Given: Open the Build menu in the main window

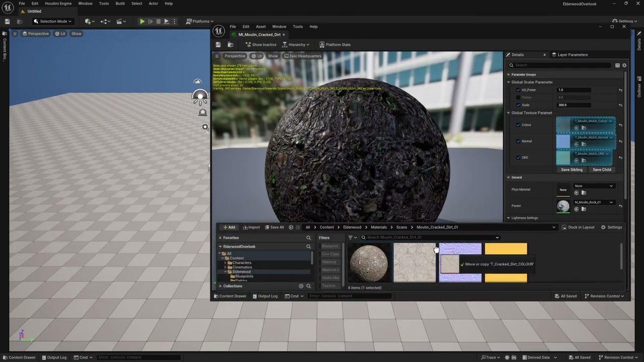Looking at the screenshot, I should pyautogui.click(x=120, y=4).
